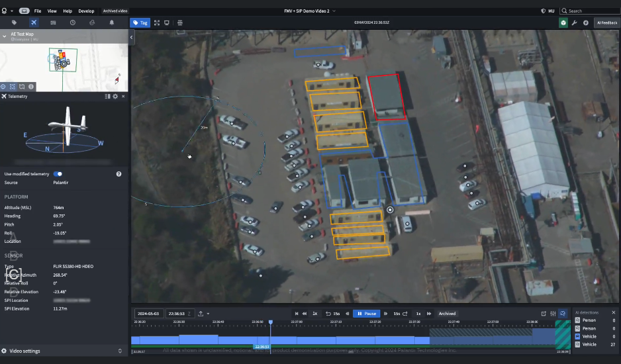This screenshot has height=364, width=621.
Task: Step one frame backward
Action: pyautogui.click(x=348, y=314)
